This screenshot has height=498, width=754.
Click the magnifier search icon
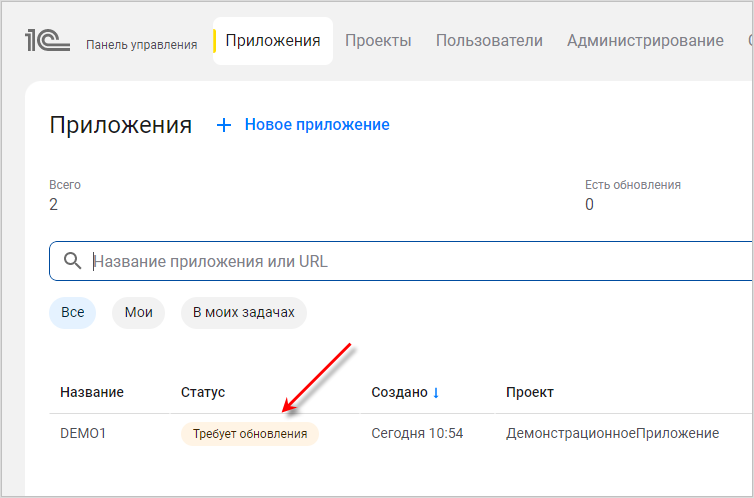[x=73, y=261]
